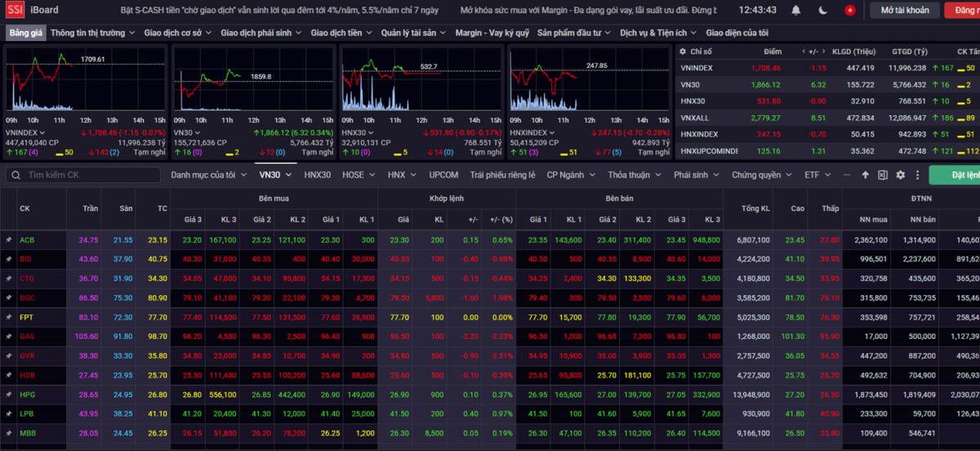Show more tabs with the ellipsis icon
The height and width of the screenshot is (451, 980).
click(845, 175)
